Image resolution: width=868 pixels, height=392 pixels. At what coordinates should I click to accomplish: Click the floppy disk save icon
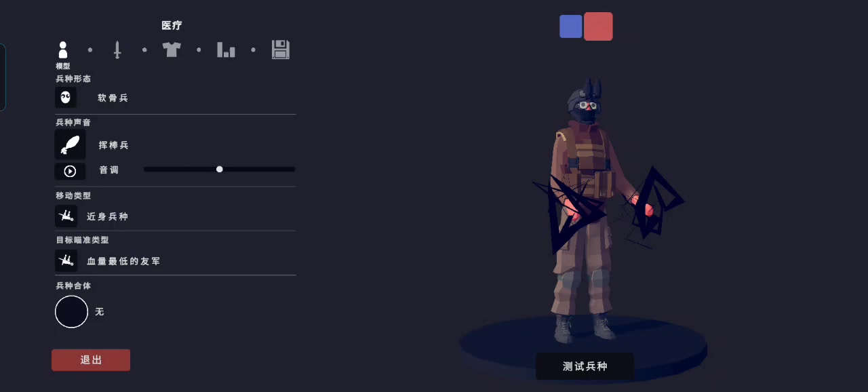point(281,50)
